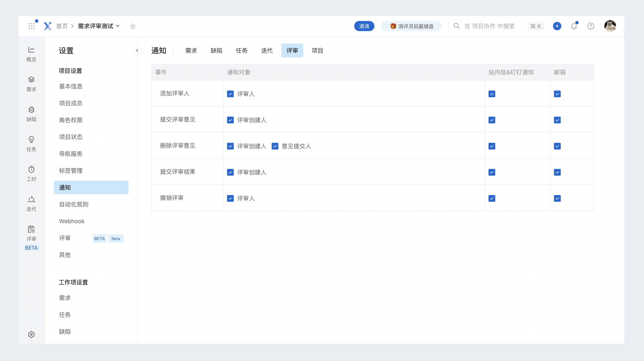Open 需求 in the left icon sidebar
This screenshot has width=644, height=361.
point(31,84)
